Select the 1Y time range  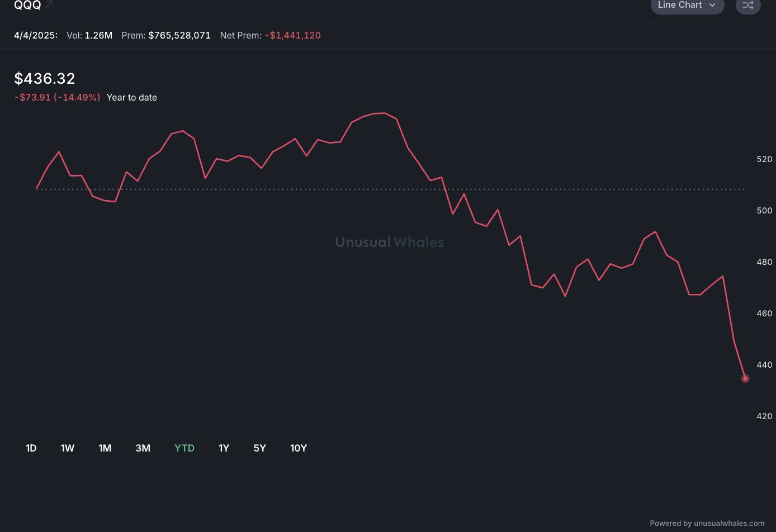pyautogui.click(x=224, y=448)
